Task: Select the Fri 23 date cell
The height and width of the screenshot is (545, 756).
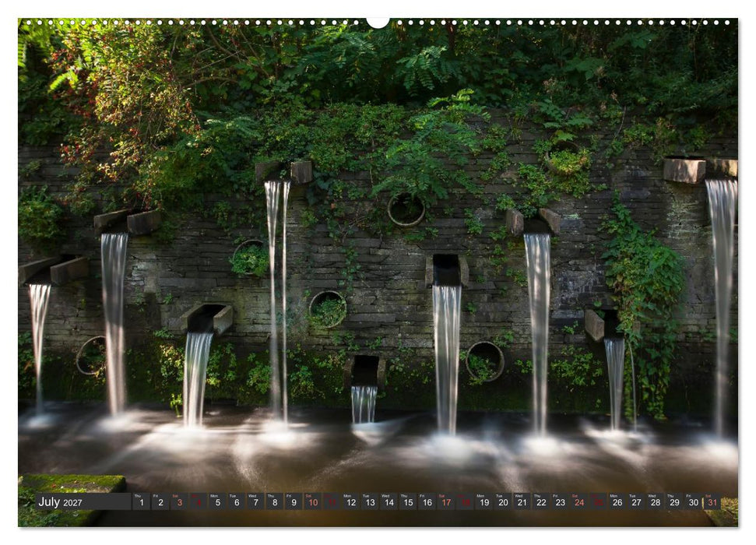Action: point(561,501)
